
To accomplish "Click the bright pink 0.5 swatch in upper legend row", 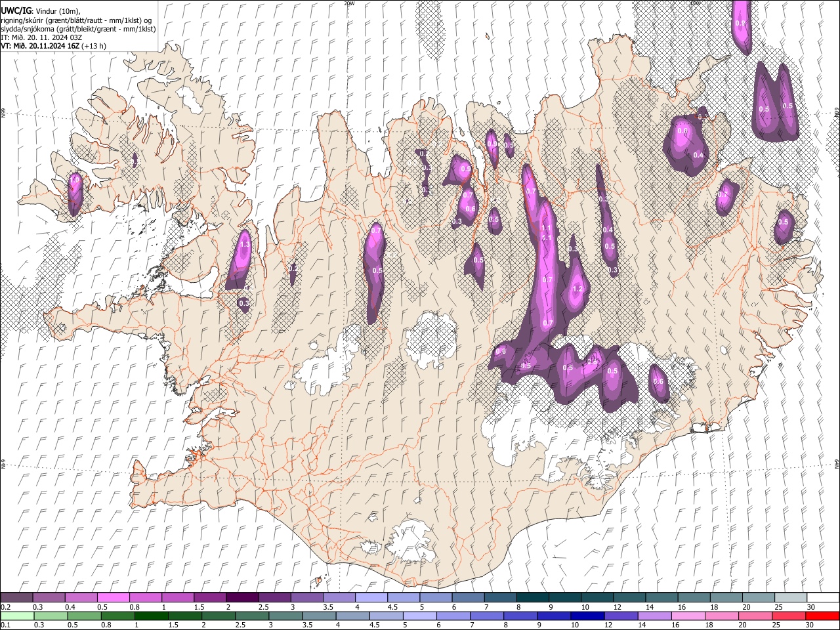I will pos(113,598).
